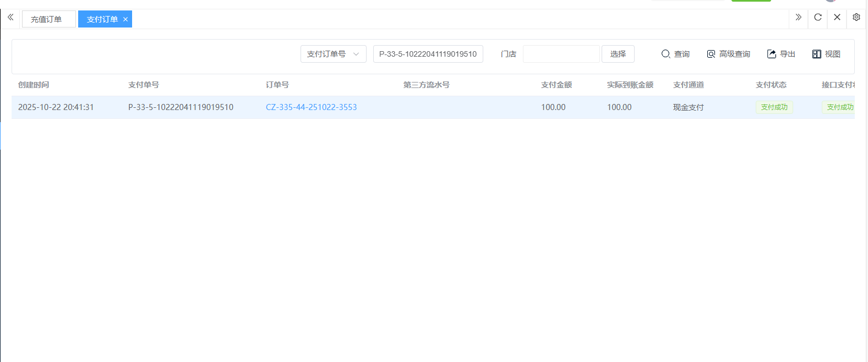868x362 pixels.
Task: Close the 支付订单 tab with its X
Action: coord(125,19)
